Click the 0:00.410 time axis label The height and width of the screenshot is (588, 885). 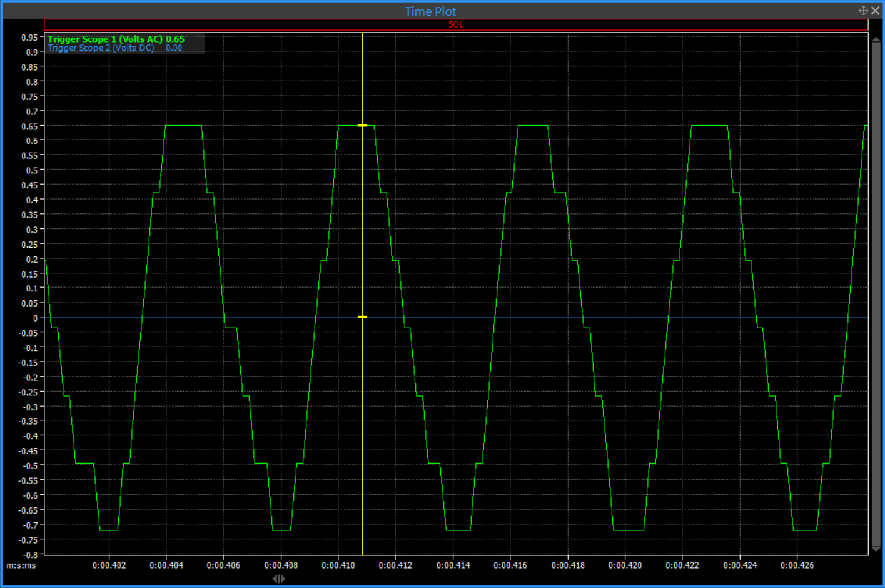pos(338,565)
